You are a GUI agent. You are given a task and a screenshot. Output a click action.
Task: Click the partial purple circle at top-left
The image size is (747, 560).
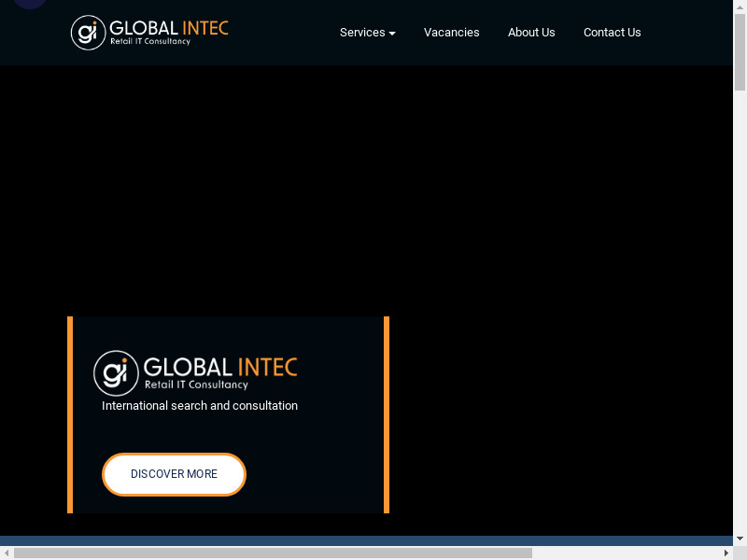click(x=30, y=4)
